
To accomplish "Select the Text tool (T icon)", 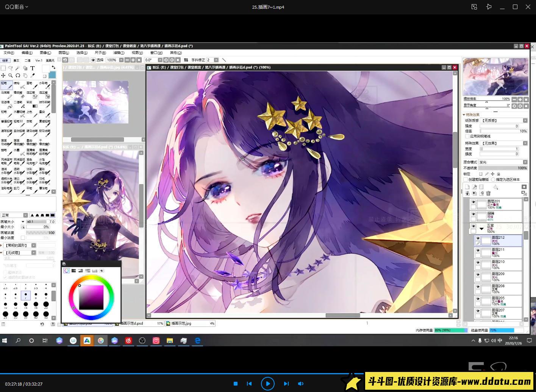I will [33, 68].
